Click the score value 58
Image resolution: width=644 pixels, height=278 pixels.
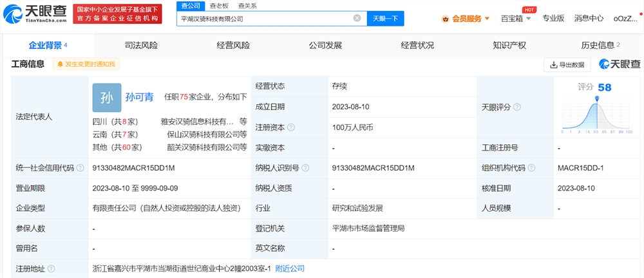[605, 87]
